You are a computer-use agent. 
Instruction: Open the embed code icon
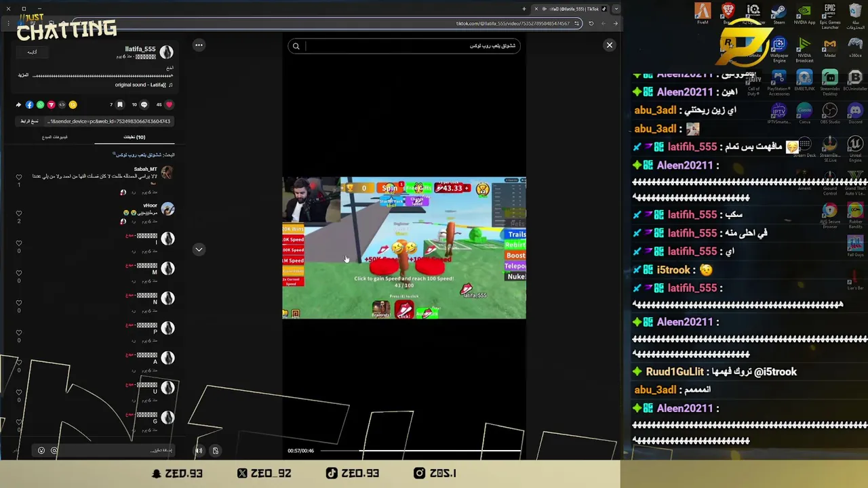click(62, 105)
